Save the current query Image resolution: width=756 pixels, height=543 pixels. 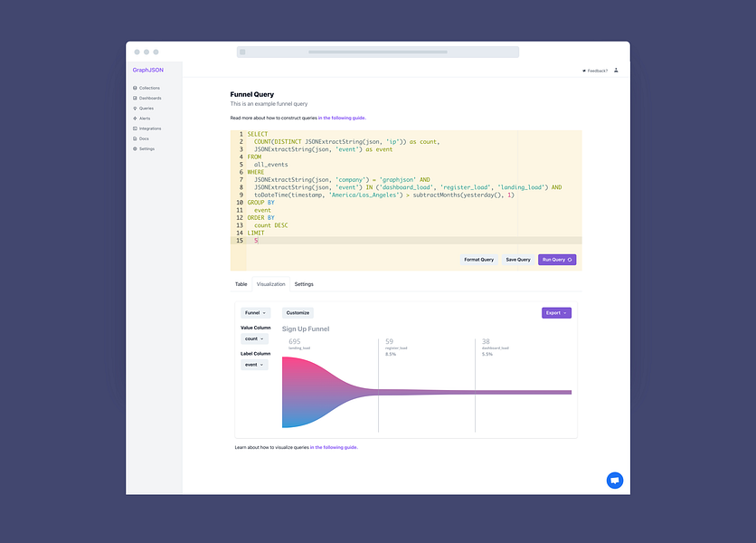tap(517, 259)
